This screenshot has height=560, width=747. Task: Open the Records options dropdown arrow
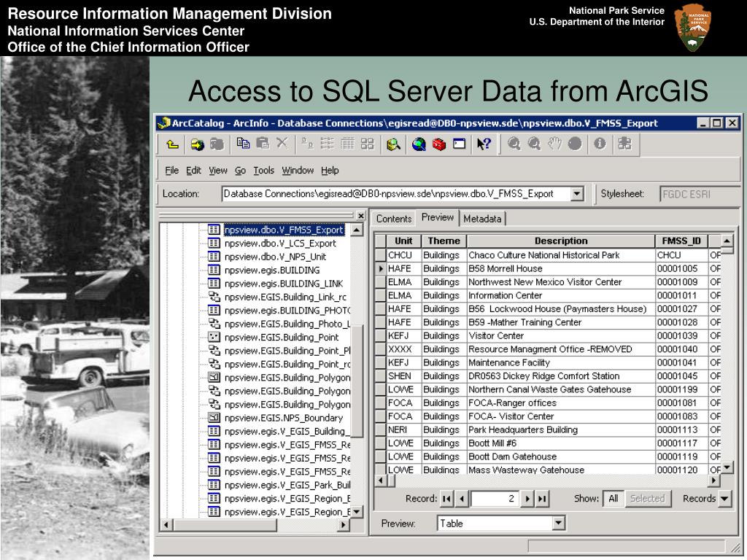[724, 499]
